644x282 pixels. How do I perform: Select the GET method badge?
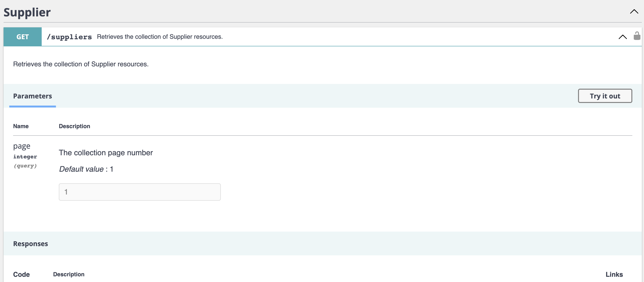pos(22,36)
